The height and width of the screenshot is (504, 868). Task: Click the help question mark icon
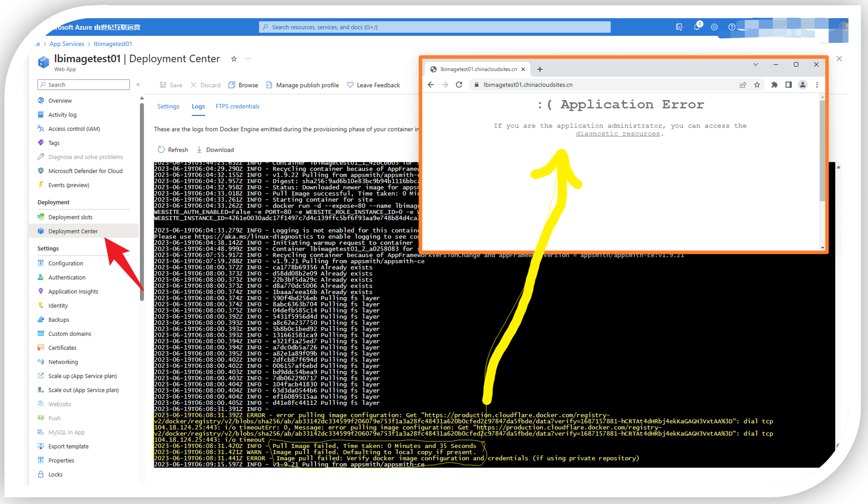point(732,27)
